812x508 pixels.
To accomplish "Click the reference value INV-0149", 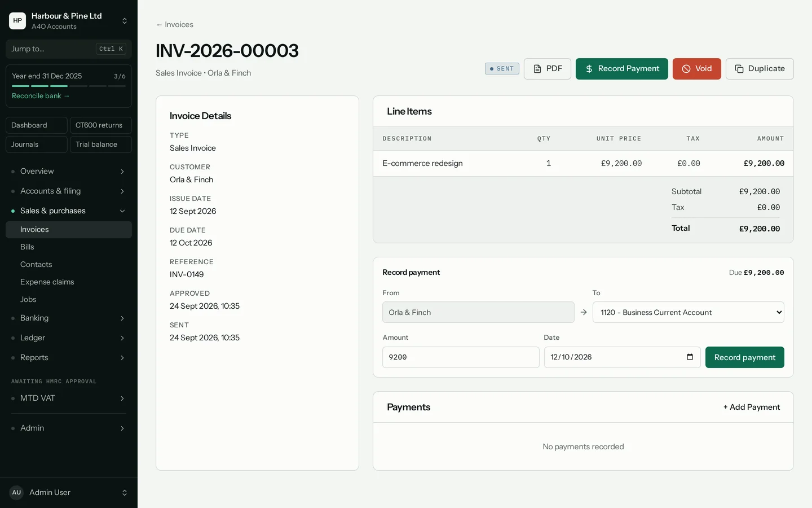I will click(x=187, y=275).
